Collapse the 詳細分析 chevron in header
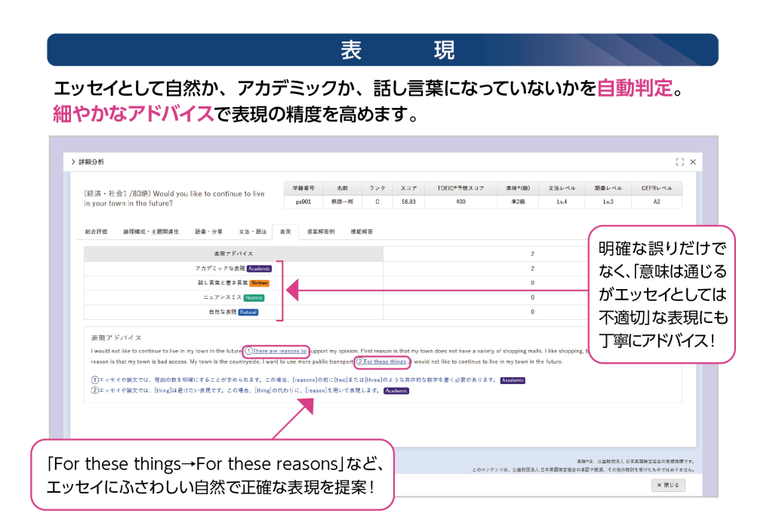The width and height of the screenshot is (773, 532). pos(73,161)
